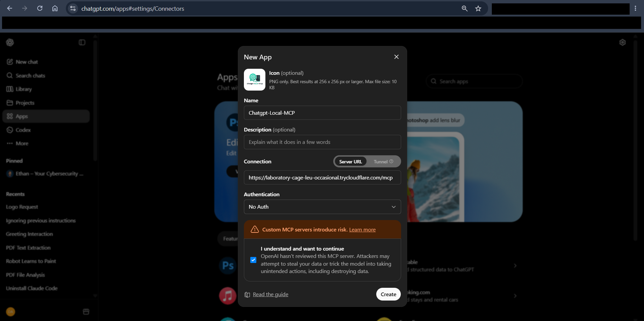
Task: Click the Photoshop add lens blur chip
Action: (x=435, y=120)
